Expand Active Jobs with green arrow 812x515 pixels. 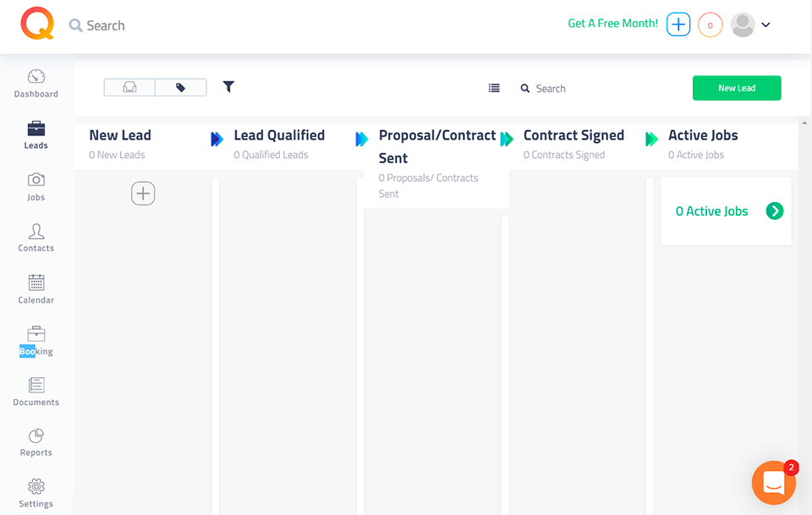click(775, 211)
